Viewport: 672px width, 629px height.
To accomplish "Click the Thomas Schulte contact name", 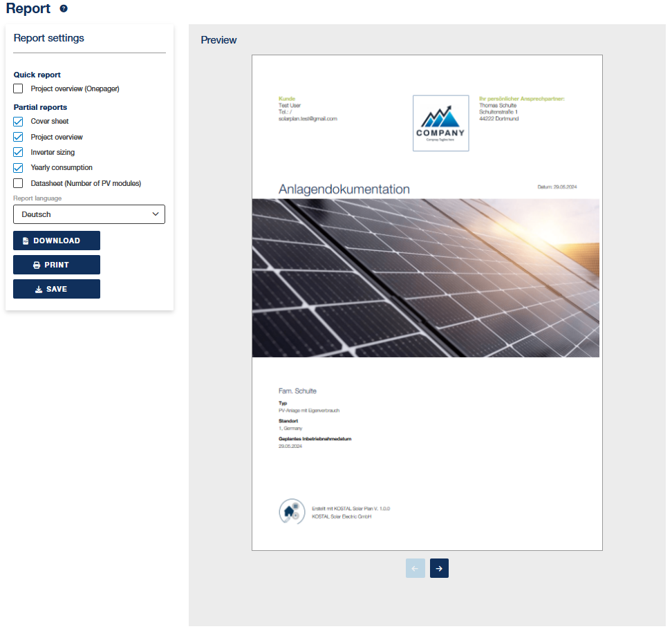I will (x=498, y=105).
